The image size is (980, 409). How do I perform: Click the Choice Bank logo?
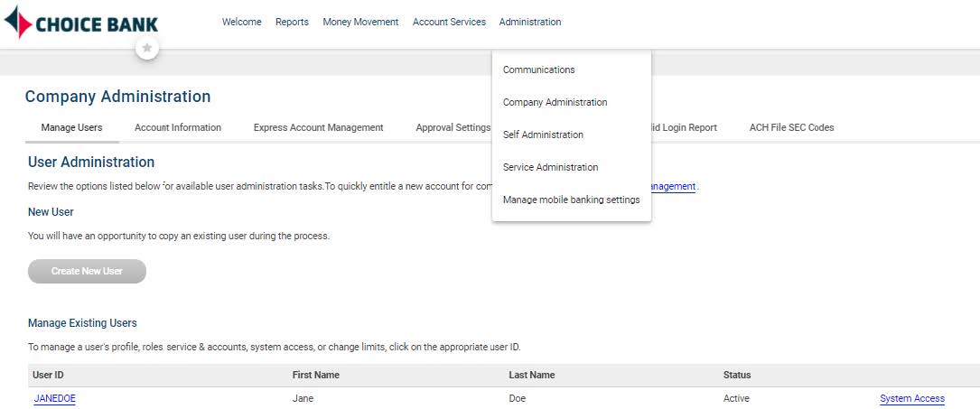[x=81, y=23]
